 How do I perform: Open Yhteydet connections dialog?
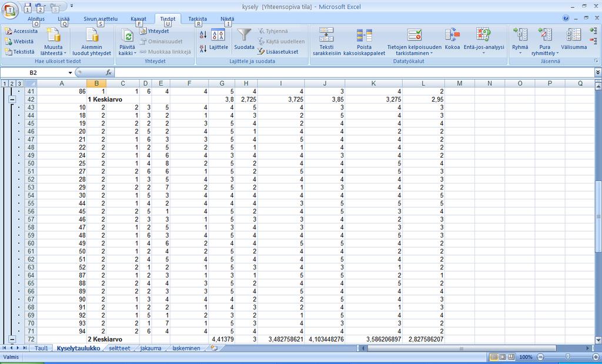(x=155, y=31)
